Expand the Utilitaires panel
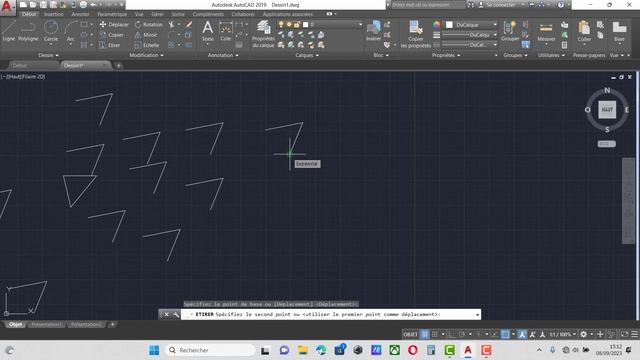 (551, 55)
